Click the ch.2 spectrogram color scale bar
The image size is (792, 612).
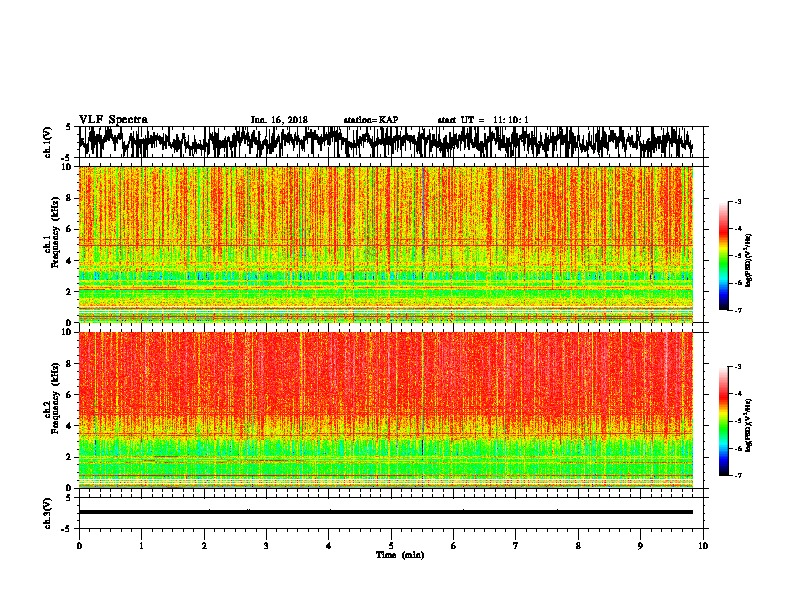[x=724, y=421]
